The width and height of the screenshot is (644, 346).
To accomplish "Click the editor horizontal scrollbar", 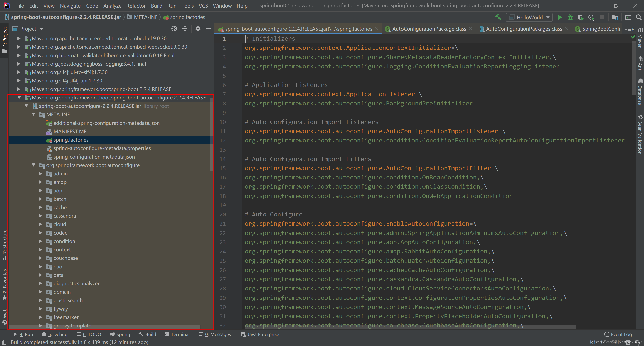I will click(410, 327).
